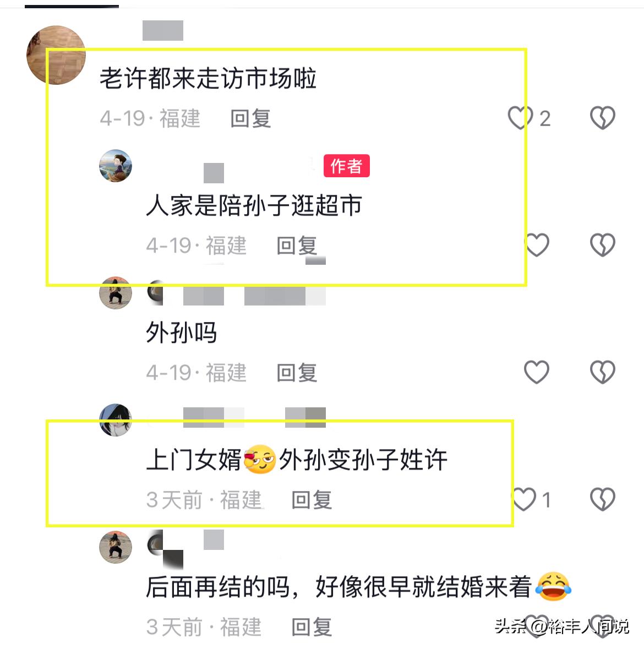Reply to the author's '人家是陪孙子逛超市' comment
Screen dimensions: 644x649
(297, 246)
